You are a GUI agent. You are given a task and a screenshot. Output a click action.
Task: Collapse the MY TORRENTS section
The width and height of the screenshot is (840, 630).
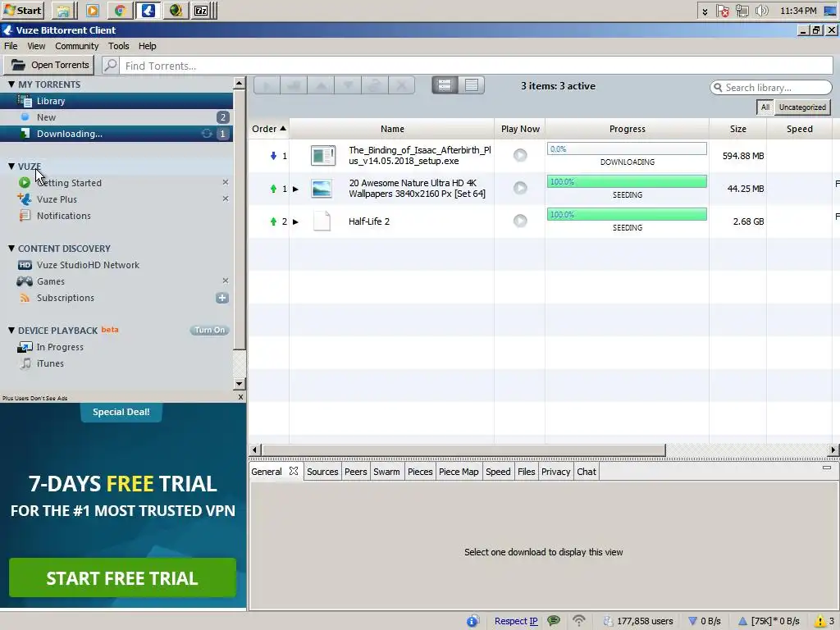(x=11, y=84)
